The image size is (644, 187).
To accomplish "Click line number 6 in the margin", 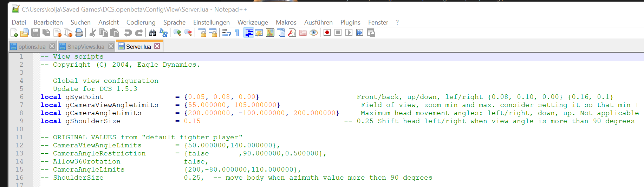I will [x=21, y=97].
